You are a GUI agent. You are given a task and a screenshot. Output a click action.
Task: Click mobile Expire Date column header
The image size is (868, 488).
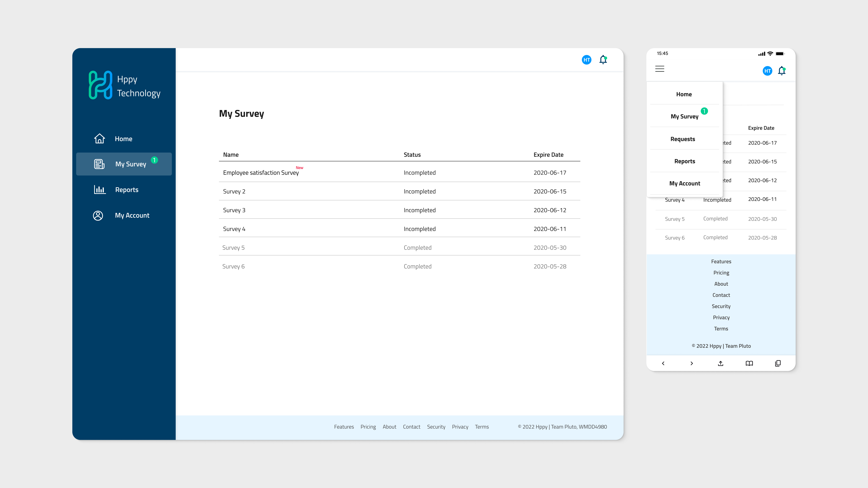point(761,128)
